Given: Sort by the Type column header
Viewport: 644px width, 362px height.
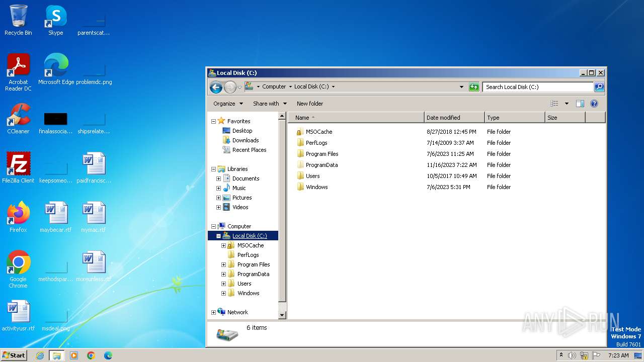Looking at the screenshot, I should [x=515, y=118].
